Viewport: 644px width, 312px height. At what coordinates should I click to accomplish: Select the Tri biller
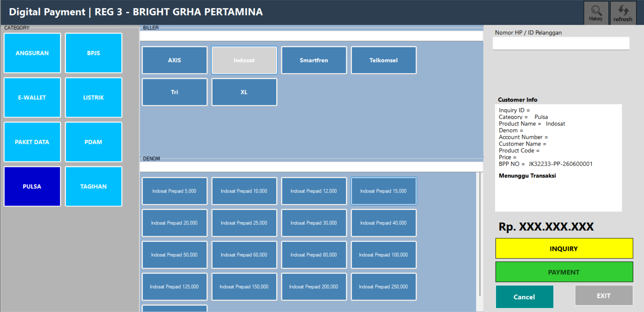(x=175, y=92)
